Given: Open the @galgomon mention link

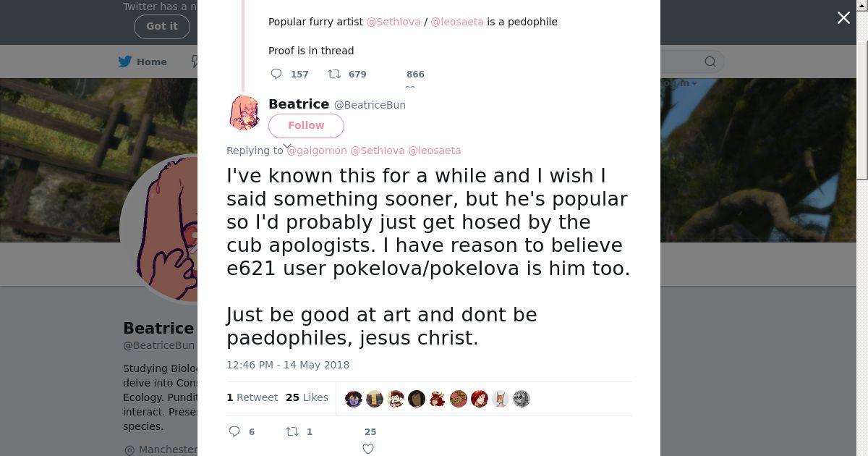Looking at the screenshot, I should click(x=317, y=151).
